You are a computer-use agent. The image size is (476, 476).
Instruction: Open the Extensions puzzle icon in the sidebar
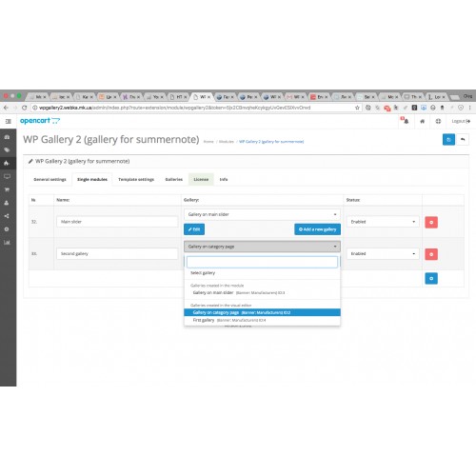coord(7,163)
